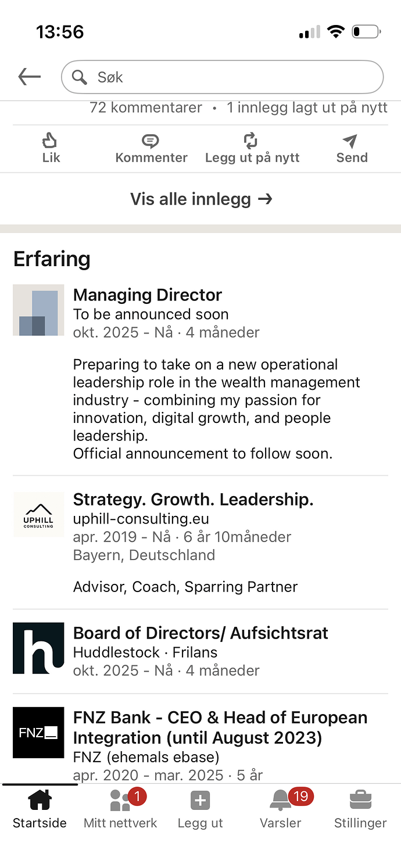Open the Uphill Consulting logo
Screen dimensions: 401x868
(38, 514)
